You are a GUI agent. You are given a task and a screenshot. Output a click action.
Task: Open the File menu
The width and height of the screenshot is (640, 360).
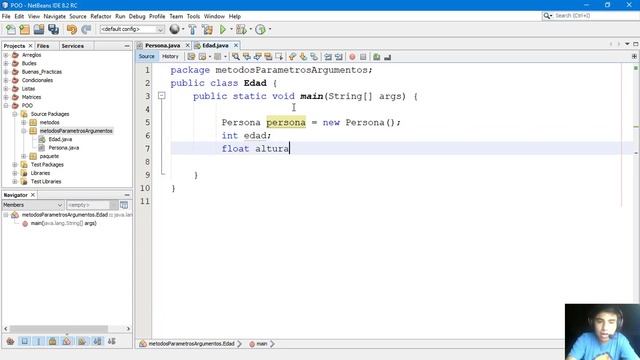click(6, 16)
